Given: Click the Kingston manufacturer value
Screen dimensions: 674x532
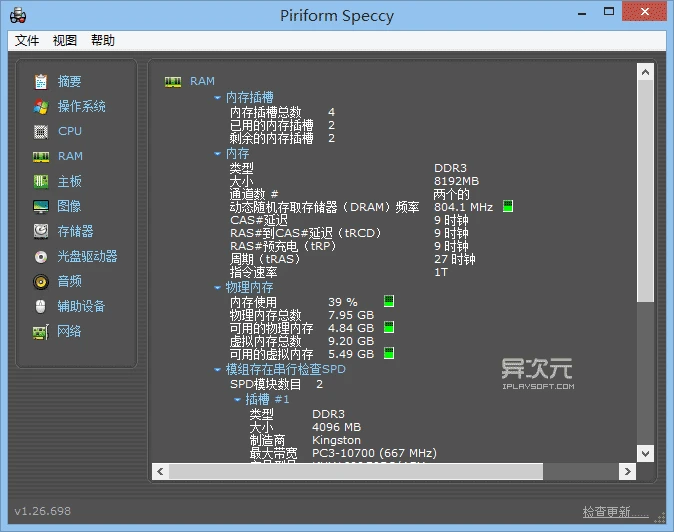Looking at the screenshot, I should point(336,440).
